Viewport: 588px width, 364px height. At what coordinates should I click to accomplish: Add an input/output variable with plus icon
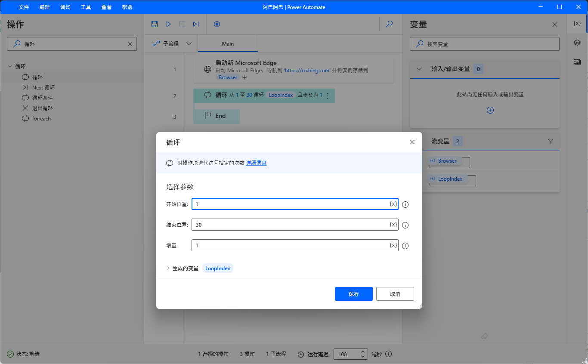point(490,110)
